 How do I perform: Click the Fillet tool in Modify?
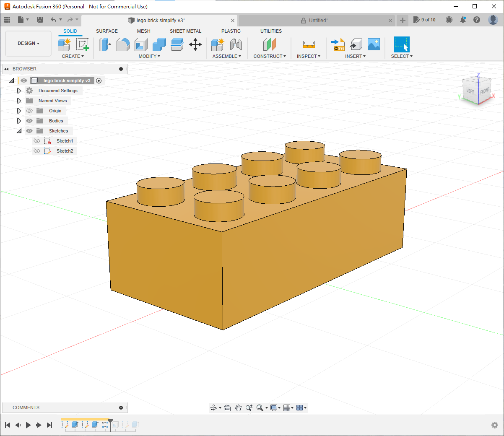pos(123,44)
